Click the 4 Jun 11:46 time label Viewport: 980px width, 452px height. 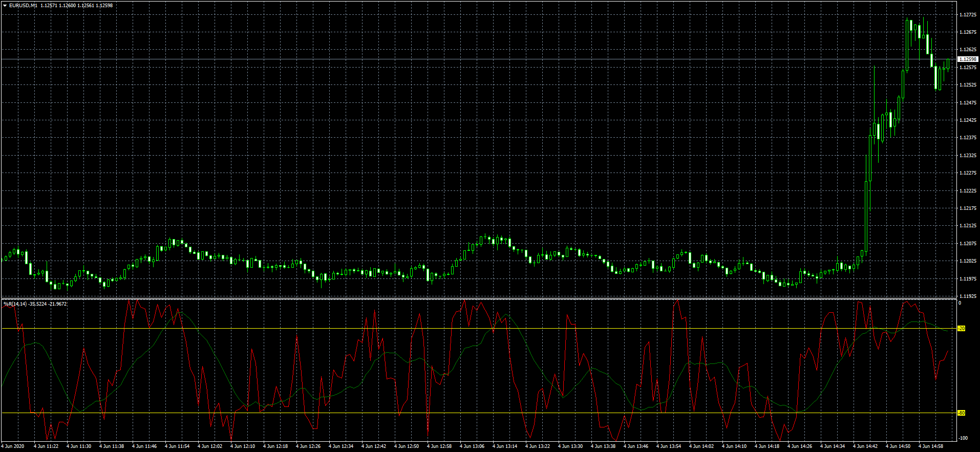click(x=144, y=446)
